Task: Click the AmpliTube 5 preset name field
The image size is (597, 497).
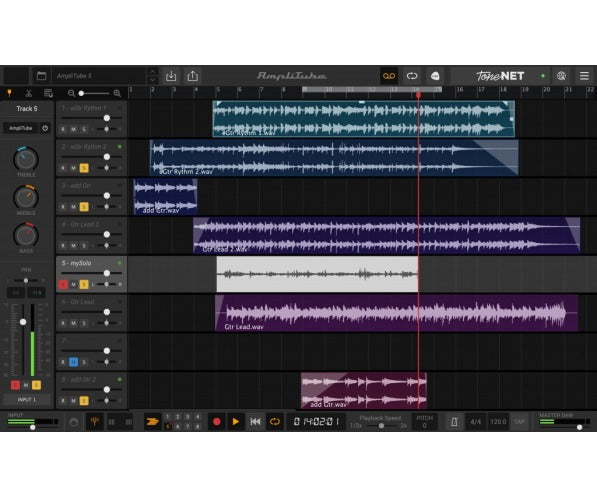Action: pyautogui.click(x=98, y=76)
